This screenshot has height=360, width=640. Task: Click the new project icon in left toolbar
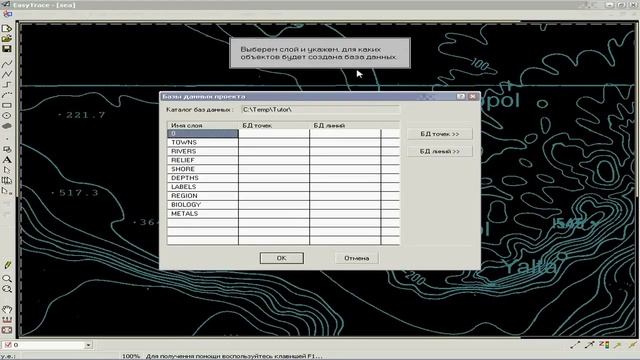[x=7, y=29]
